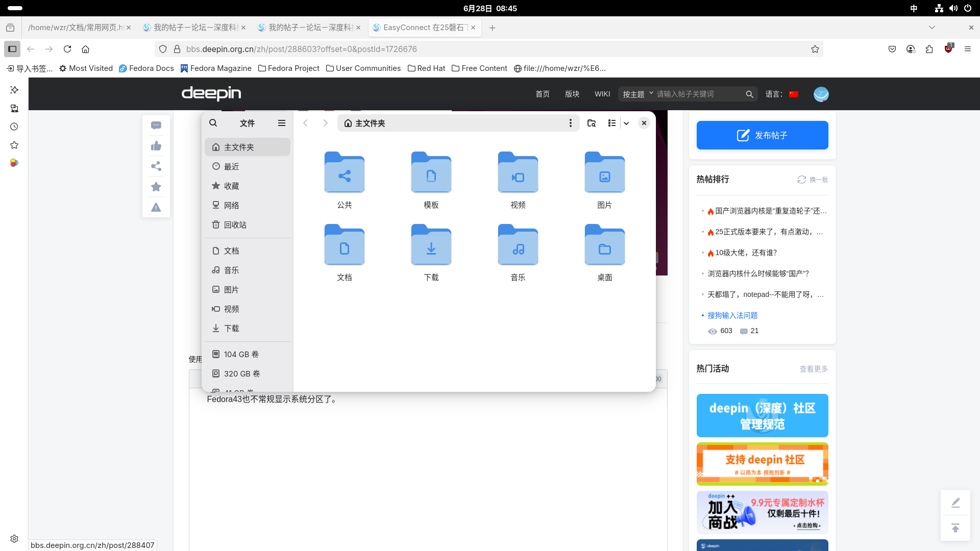Reload the current page
980x551 pixels.
[67, 49]
